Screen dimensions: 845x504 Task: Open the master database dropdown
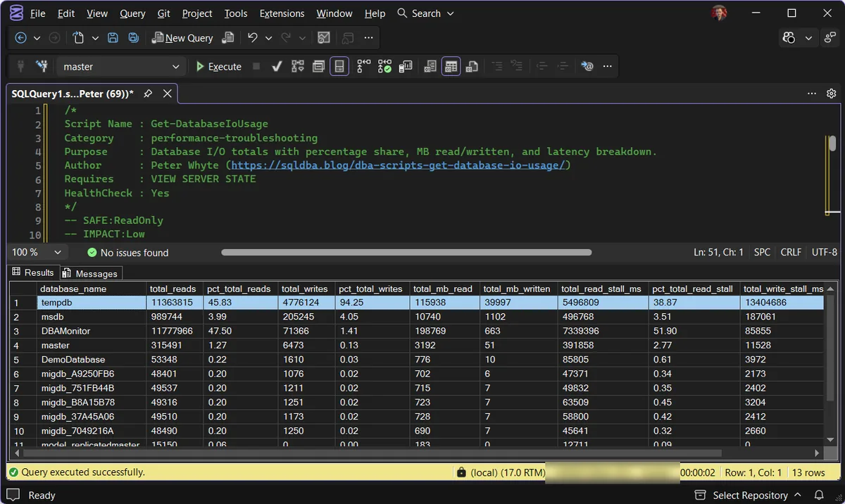pyautogui.click(x=121, y=66)
